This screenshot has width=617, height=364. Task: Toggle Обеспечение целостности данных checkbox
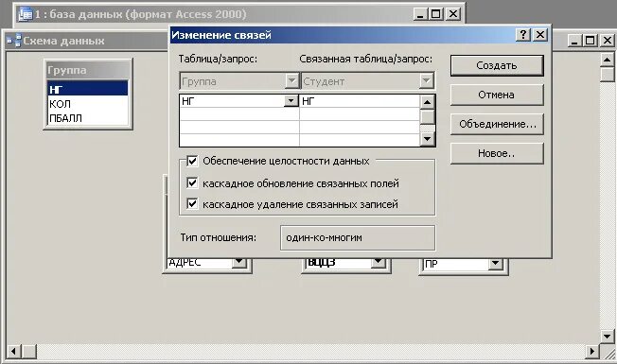tap(192, 161)
